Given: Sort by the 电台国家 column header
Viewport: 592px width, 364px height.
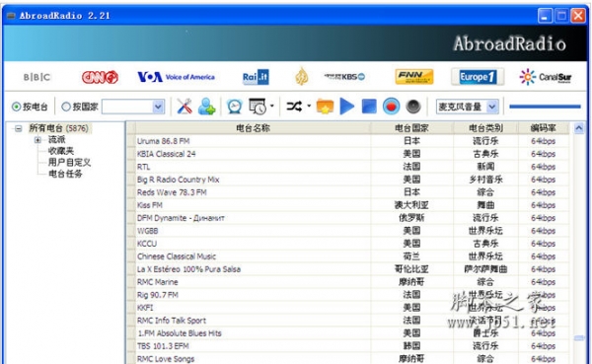Looking at the screenshot, I should tap(411, 128).
